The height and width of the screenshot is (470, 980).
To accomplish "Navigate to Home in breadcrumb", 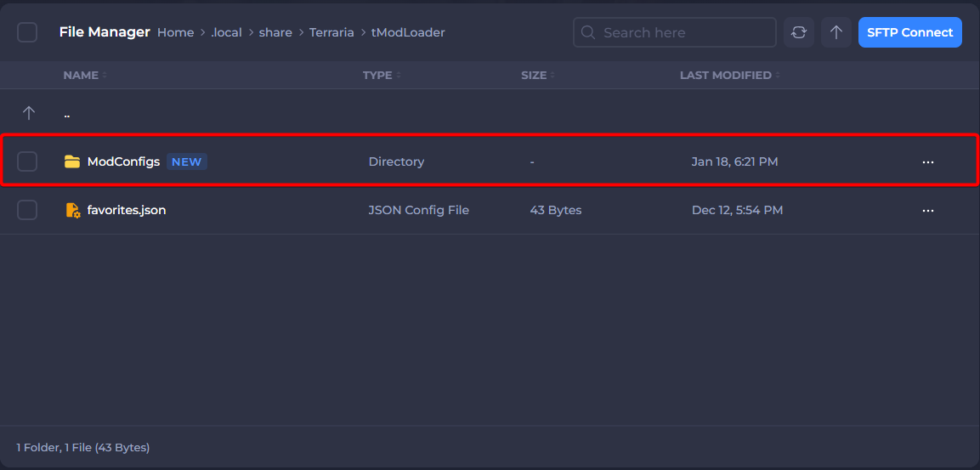I will (x=175, y=32).
